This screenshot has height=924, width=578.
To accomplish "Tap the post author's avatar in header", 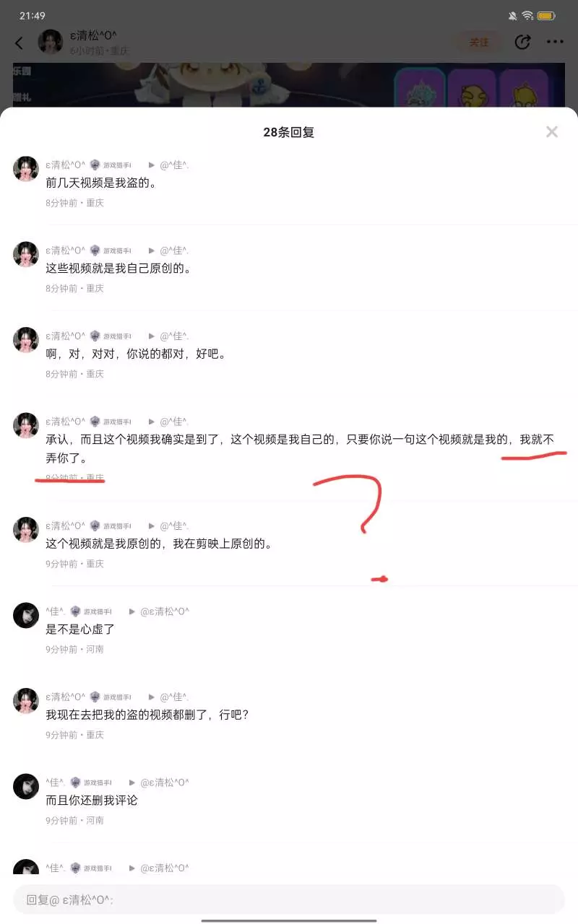I will (51, 42).
